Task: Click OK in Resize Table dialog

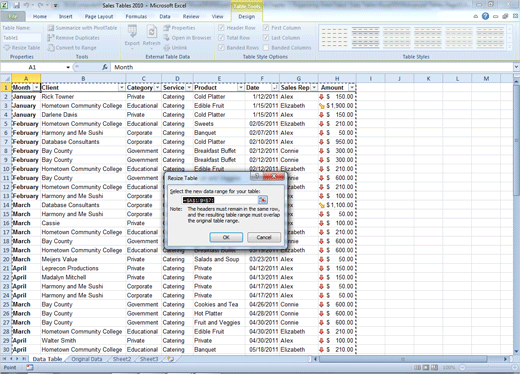Action: [x=226, y=237]
